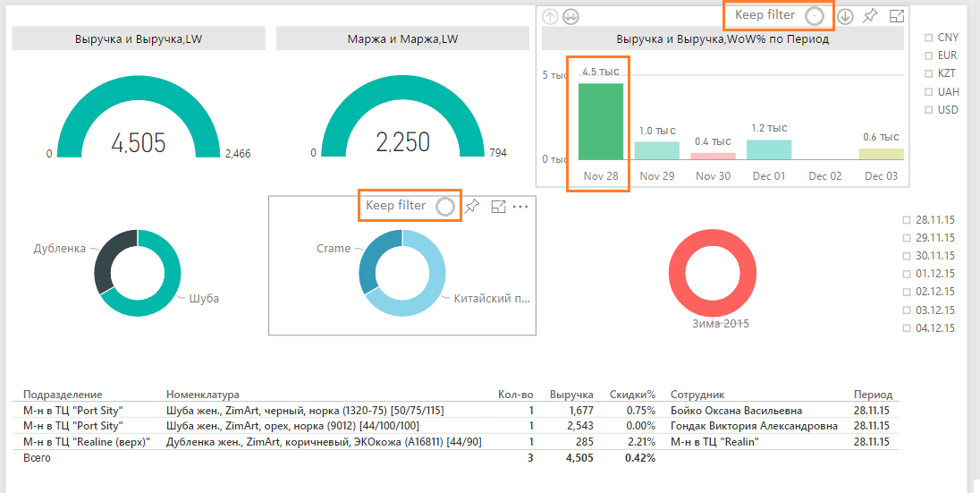Click the '4.5 тыс' data label

tap(601, 72)
